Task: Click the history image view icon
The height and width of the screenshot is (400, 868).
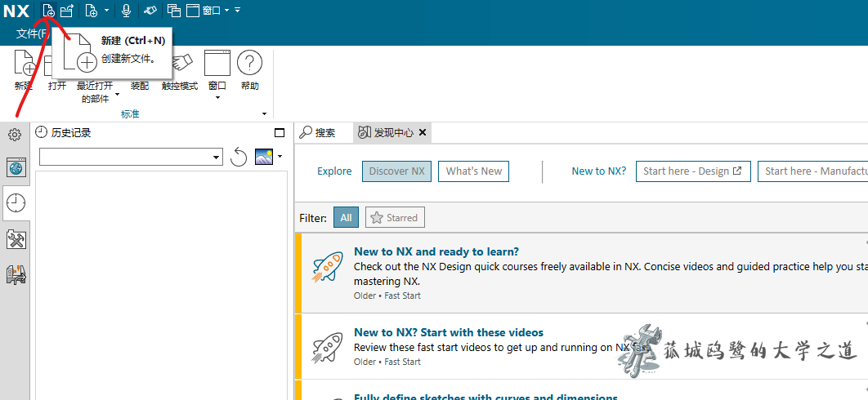Action: point(264,157)
